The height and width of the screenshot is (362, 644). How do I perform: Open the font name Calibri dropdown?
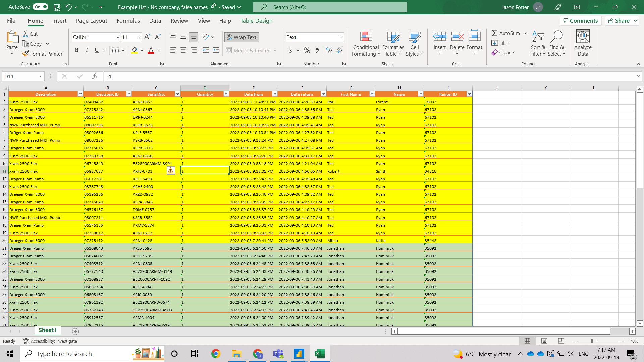point(118,37)
